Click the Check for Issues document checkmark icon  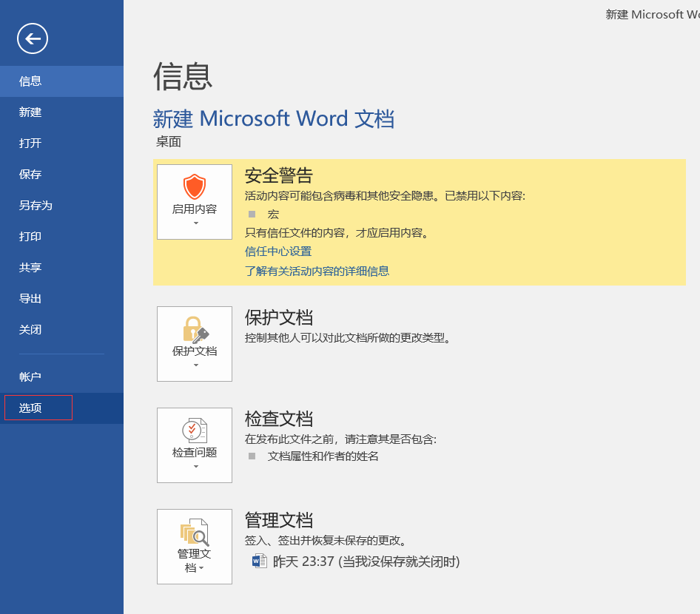[195, 431]
